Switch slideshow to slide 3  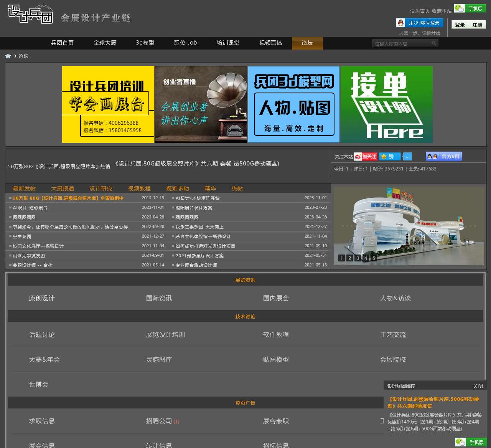[358, 258]
